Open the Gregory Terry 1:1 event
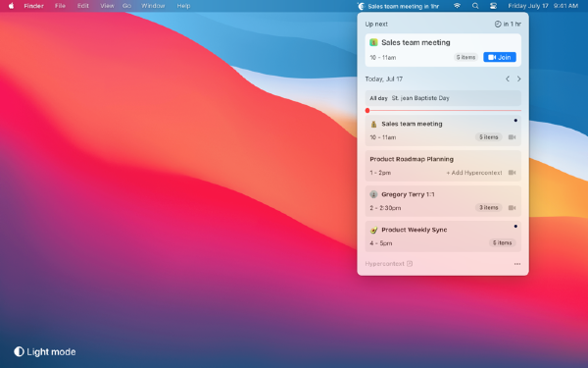This screenshot has width=588, height=368. coord(443,201)
